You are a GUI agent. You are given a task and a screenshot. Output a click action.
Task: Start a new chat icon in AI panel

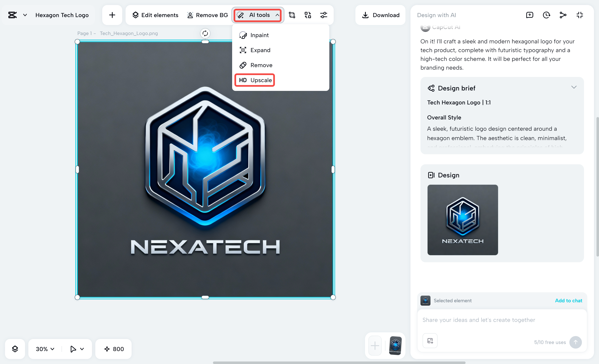click(530, 15)
